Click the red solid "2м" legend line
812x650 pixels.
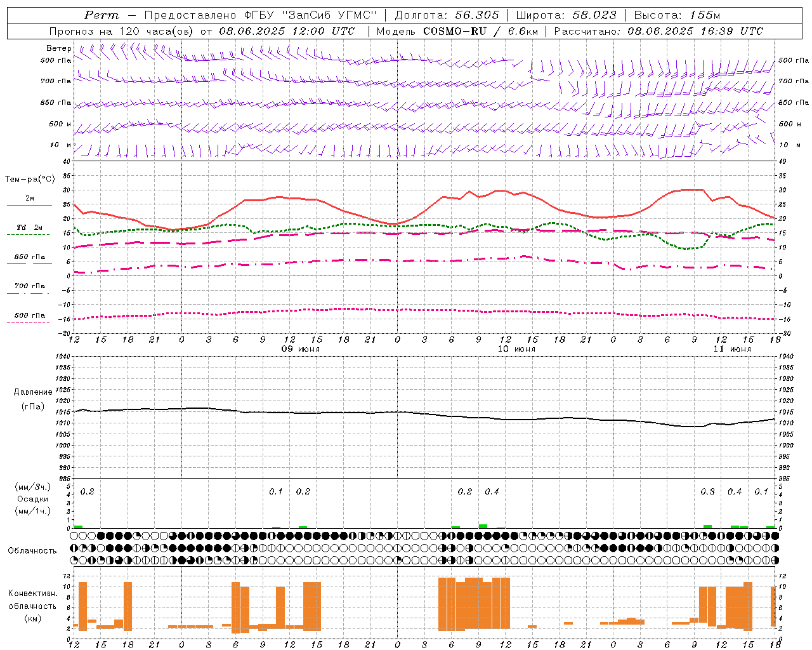pos(29,205)
